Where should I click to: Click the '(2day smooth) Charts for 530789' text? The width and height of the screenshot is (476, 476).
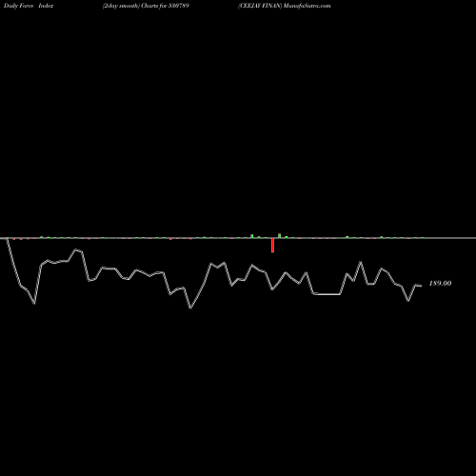146,6
